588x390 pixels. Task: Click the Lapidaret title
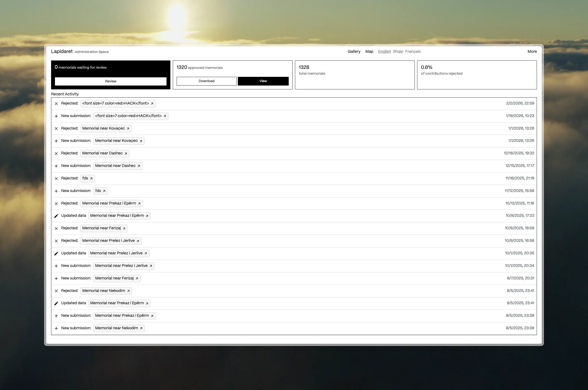tap(62, 51)
